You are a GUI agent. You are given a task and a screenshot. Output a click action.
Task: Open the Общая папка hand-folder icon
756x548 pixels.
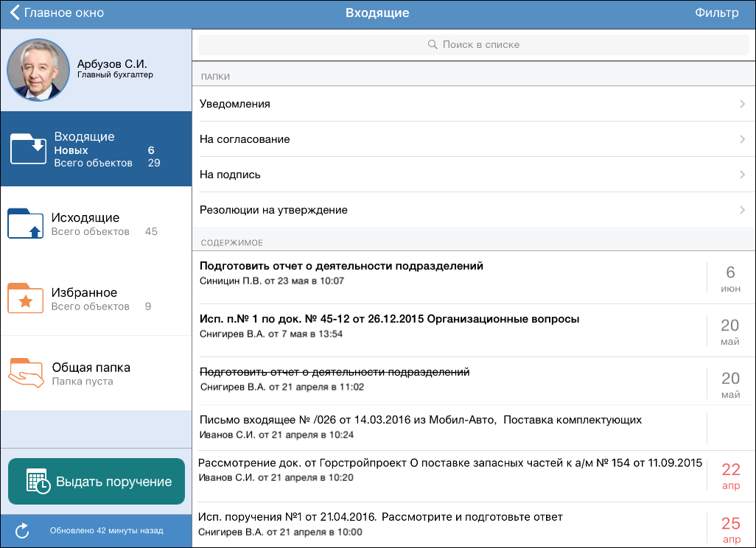point(26,373)
